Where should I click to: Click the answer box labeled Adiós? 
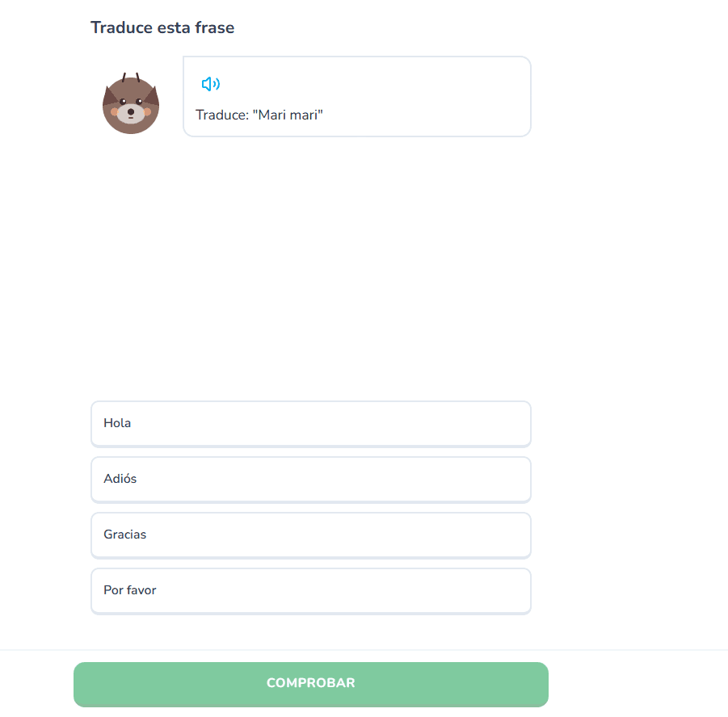click(x=310, y=479)
